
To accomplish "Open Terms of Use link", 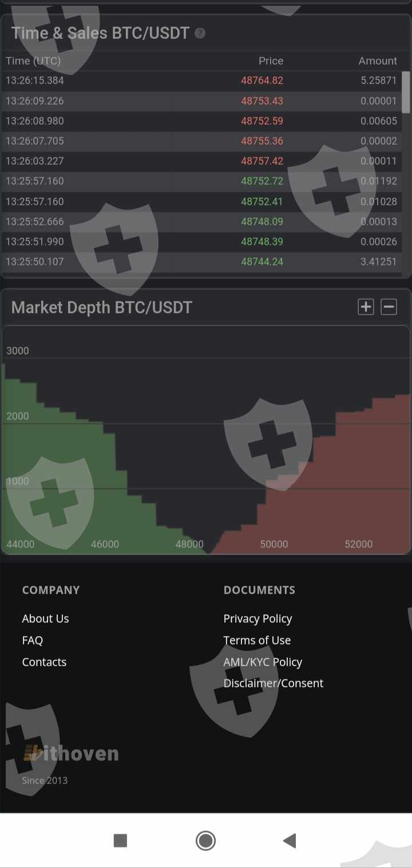I will (x=257, y=640).
